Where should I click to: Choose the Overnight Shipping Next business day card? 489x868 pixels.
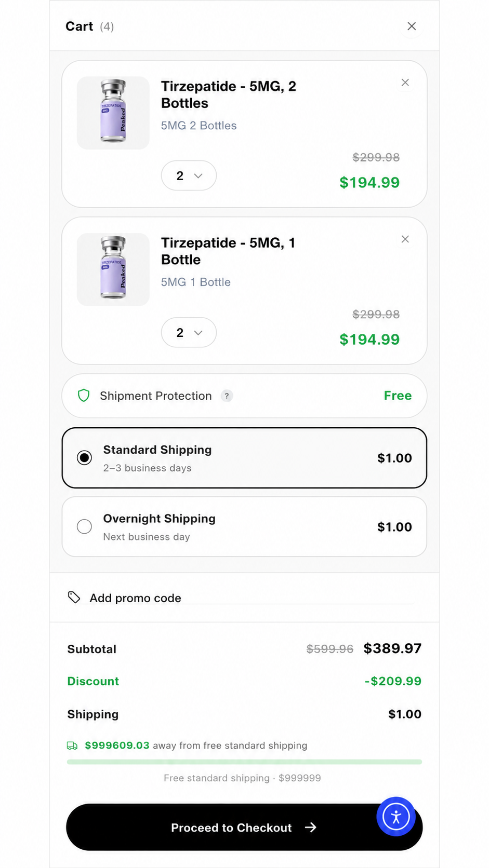(x=244, y=527)
